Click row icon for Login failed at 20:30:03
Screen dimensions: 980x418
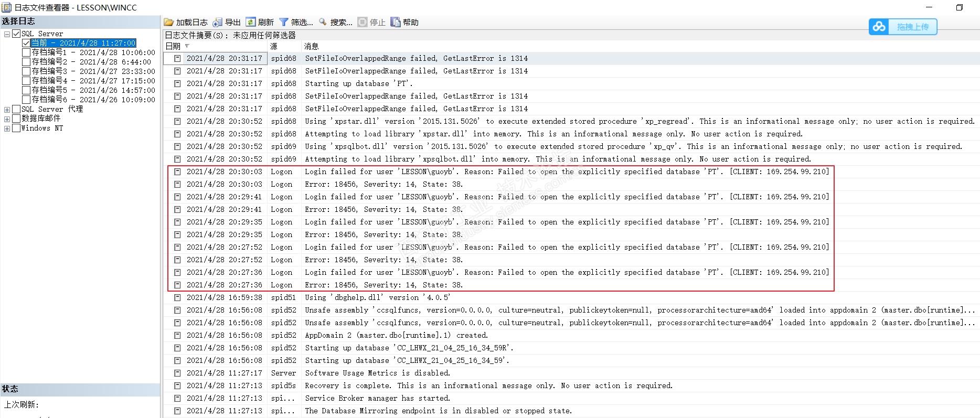point(177,172)
